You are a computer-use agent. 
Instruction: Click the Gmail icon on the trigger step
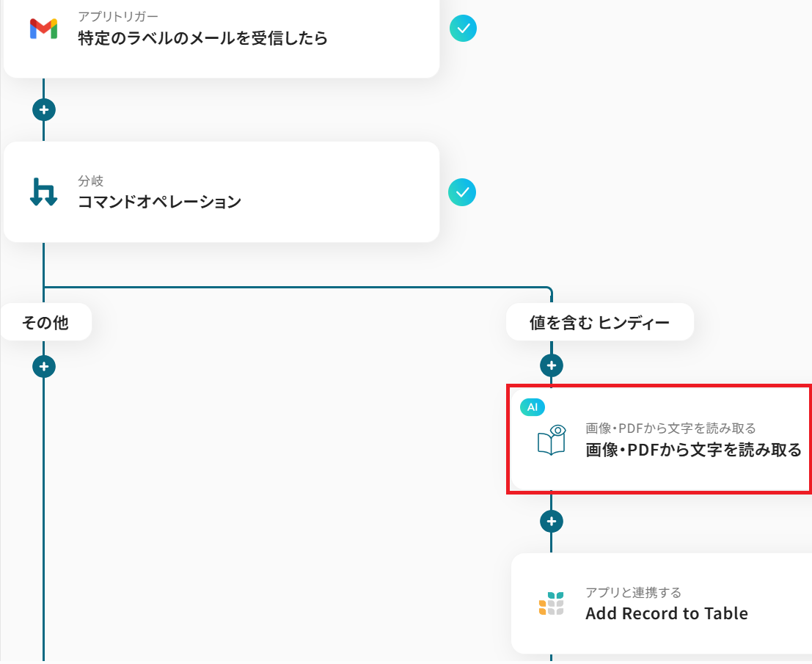(43, 29)
